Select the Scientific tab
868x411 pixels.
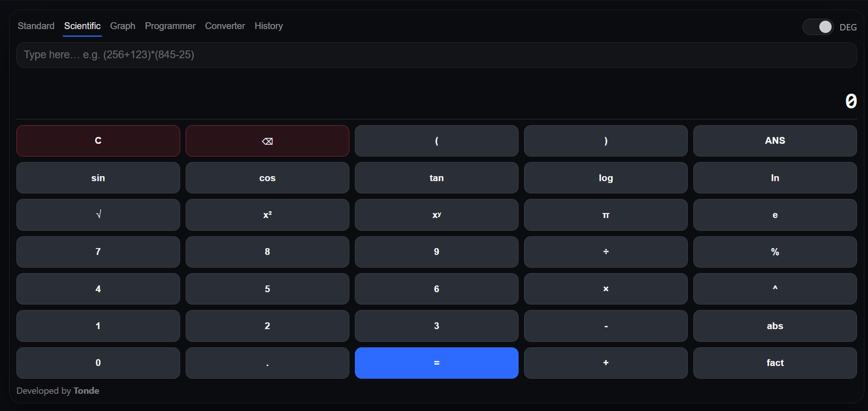(x=82, y=26)
